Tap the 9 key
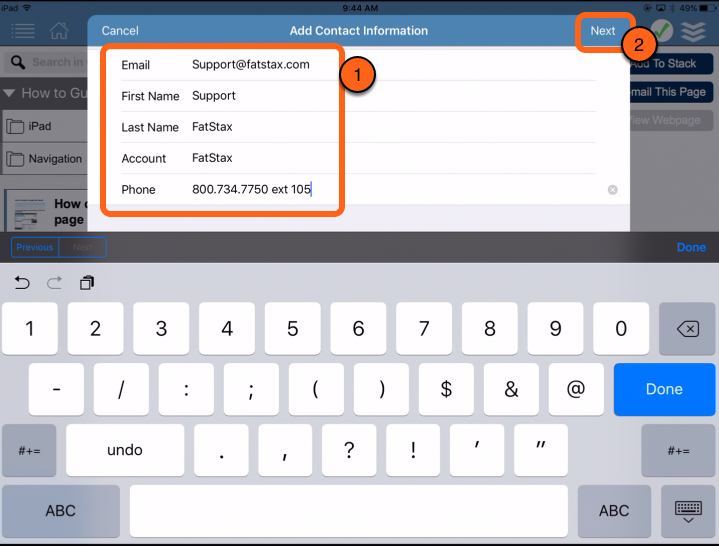This screenshot has height=546, width=719. tap(555, 329)
